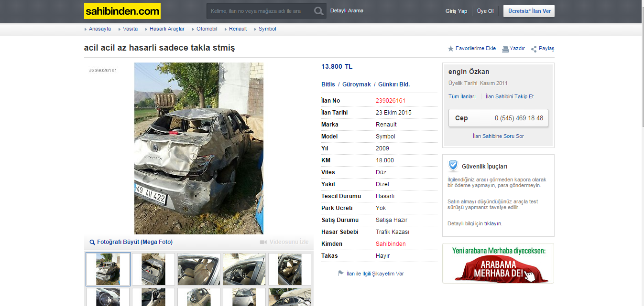Click the Arabama Merhaba De banner
This screenshot has height=306, width=644.
[498, 263]
